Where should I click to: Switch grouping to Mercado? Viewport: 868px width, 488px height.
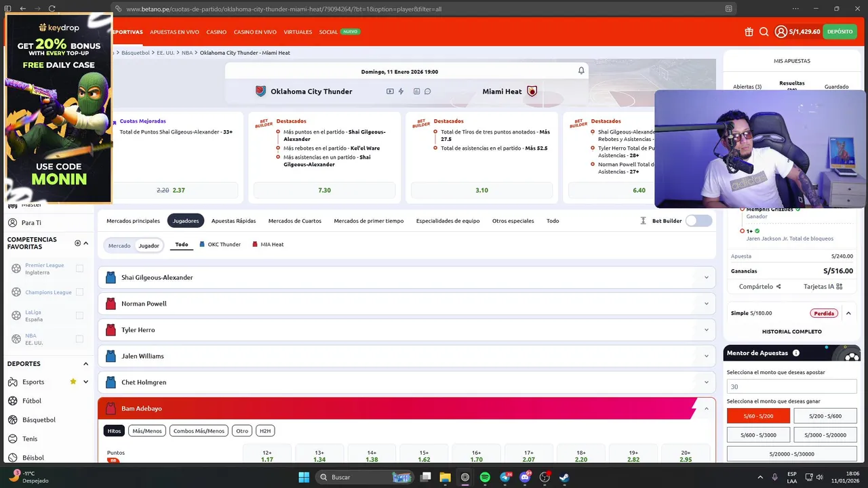click(x=119, y=245)
